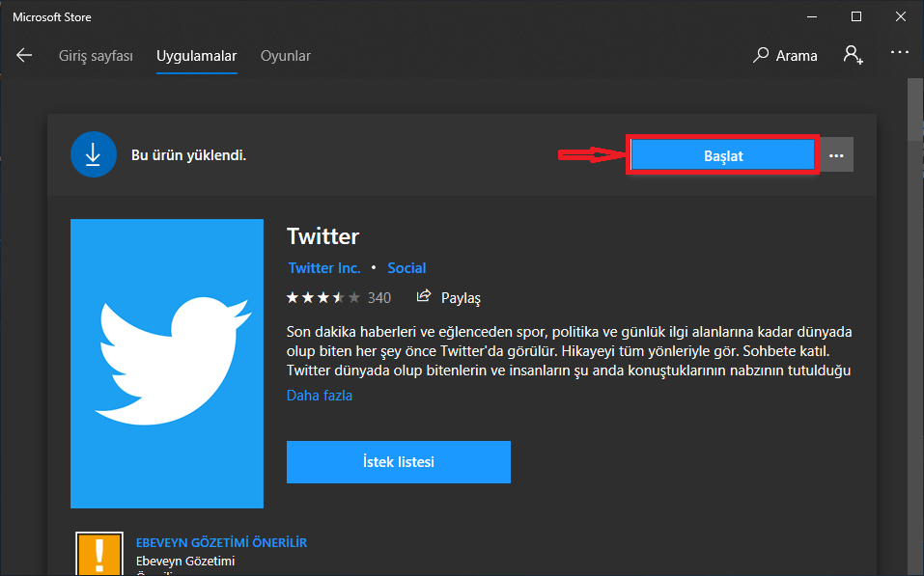This screenshot has height=576, width=924.
Task: Add to wishlist via İstek listesi
Action: click(x=399, y=462)
